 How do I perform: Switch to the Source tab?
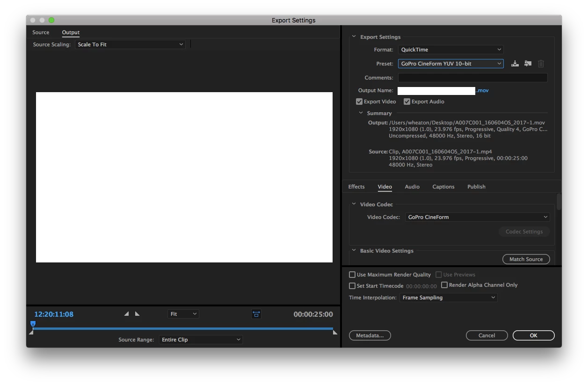tap(41, 32)
